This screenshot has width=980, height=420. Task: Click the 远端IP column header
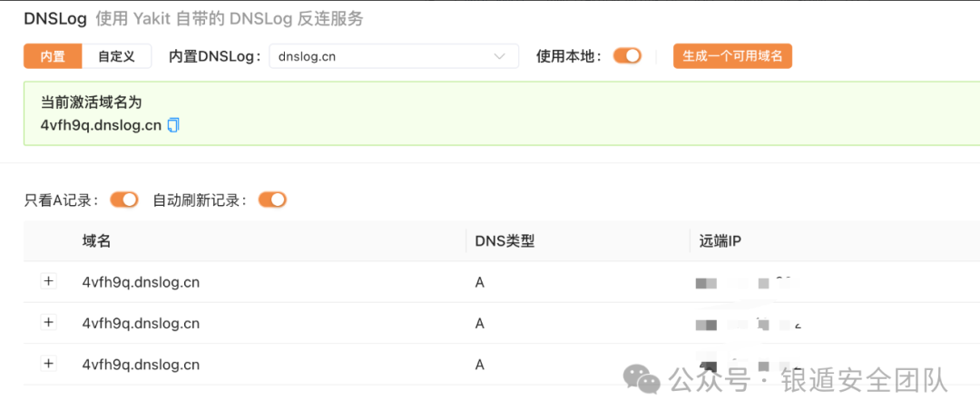[721, 241]
